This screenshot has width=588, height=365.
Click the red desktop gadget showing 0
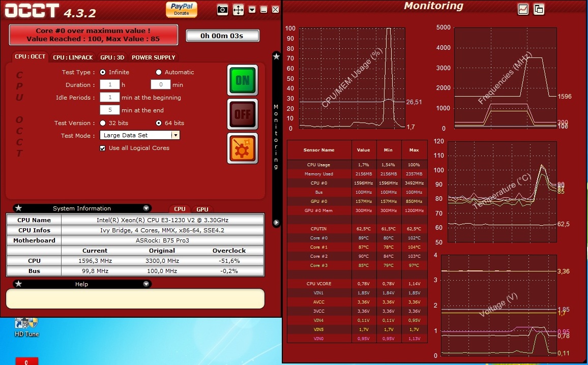point(26,361)
